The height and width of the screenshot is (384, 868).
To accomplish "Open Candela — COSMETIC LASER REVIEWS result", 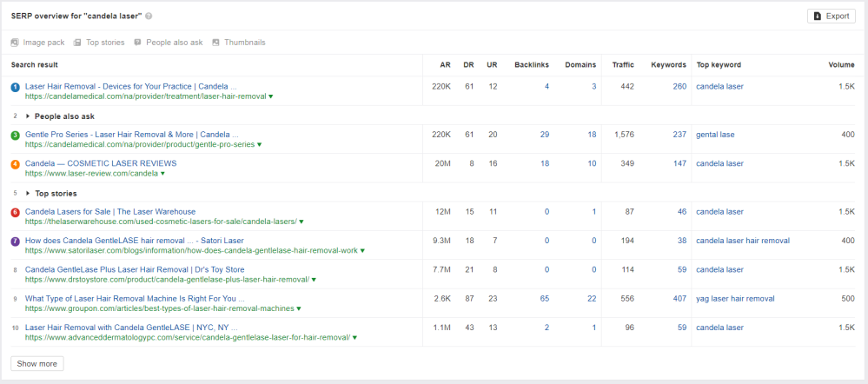I will point(101,163).
